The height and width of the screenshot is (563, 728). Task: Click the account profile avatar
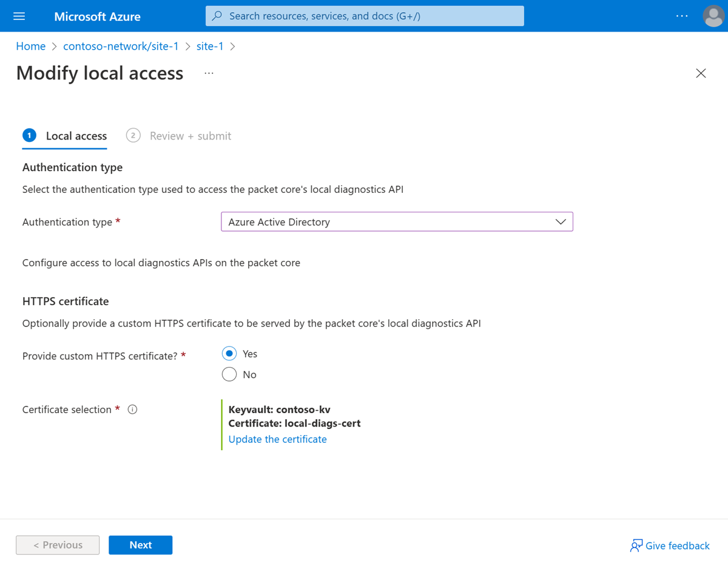click(x=713, y=16)
